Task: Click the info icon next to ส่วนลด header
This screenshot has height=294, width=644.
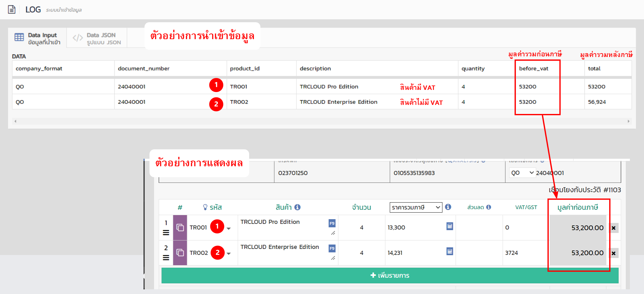Action: [x=489, y=207]
